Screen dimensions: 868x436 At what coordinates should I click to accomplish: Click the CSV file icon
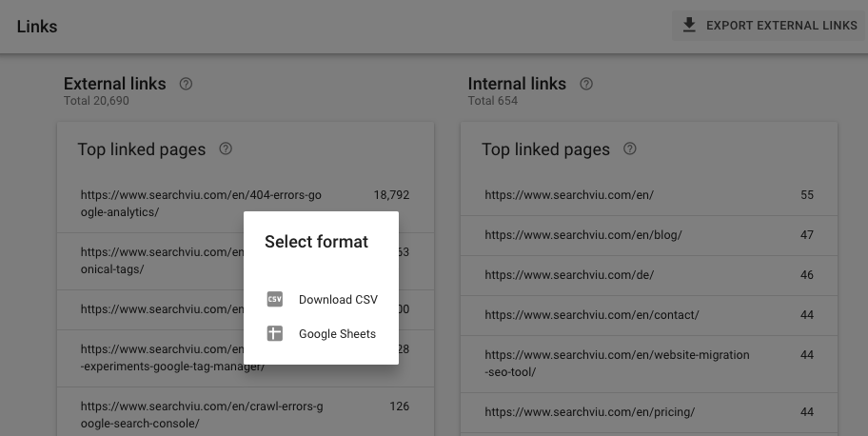[274, 299]
